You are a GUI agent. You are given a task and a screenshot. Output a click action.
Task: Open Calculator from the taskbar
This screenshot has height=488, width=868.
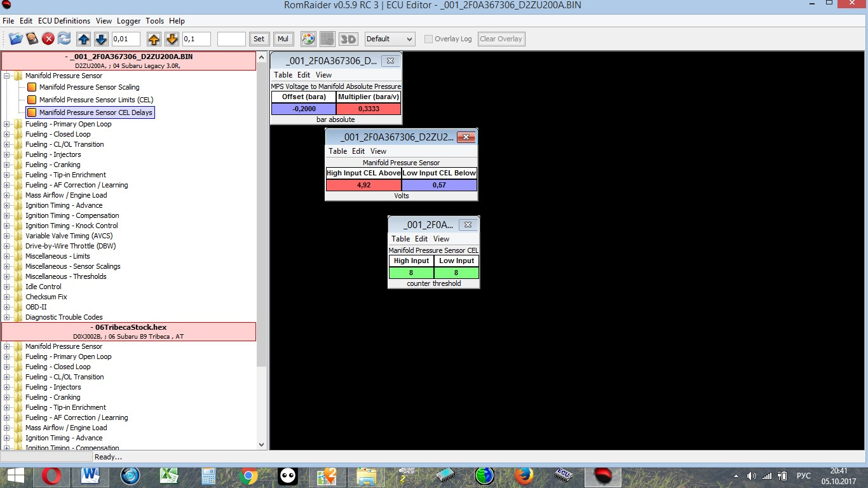click(208, 475)
